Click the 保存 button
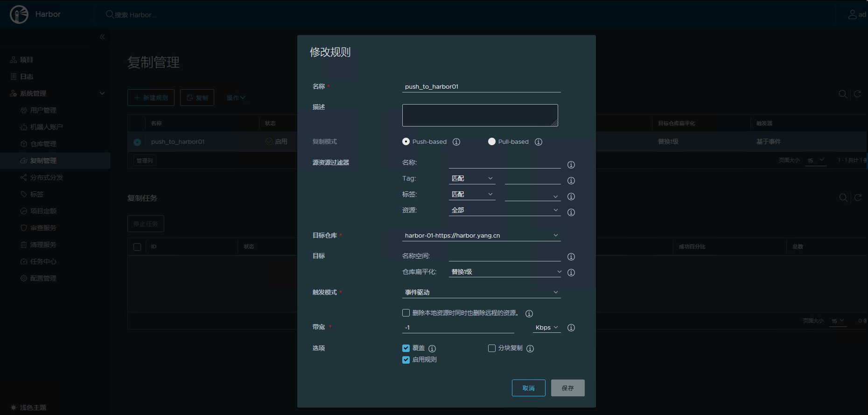The height and width of the screenshot is (415, 868). (x=567, y=388)
